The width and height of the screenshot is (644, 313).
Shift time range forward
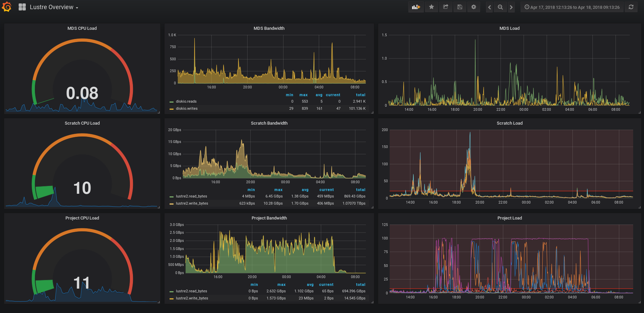point(511,7)
